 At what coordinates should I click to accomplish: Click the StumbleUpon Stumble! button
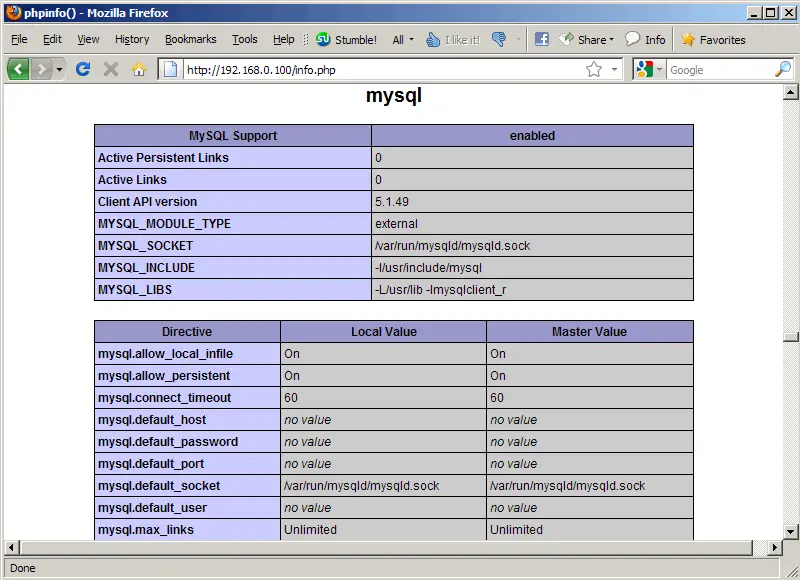tap(346, 40)
